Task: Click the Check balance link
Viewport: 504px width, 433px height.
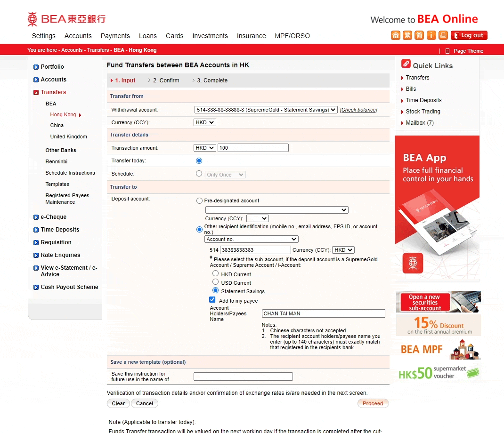Action: point(358,110)
